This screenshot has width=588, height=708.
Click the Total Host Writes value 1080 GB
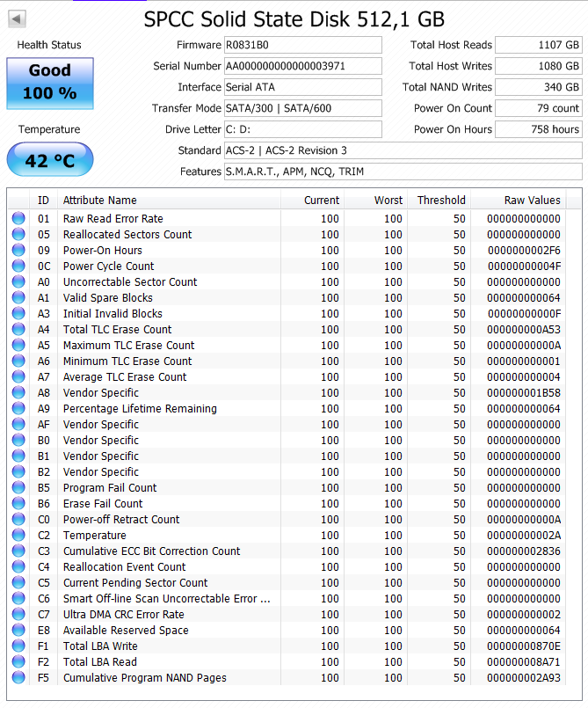539,66
